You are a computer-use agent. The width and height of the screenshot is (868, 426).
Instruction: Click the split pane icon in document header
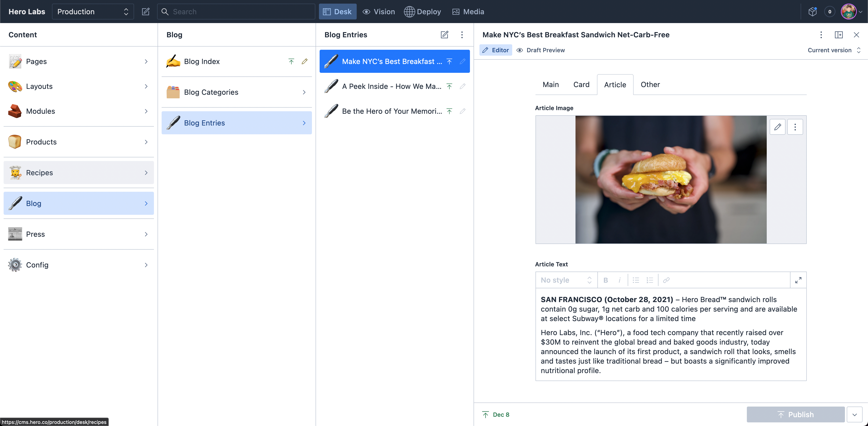pyautogui.click(x=839, y=35)
